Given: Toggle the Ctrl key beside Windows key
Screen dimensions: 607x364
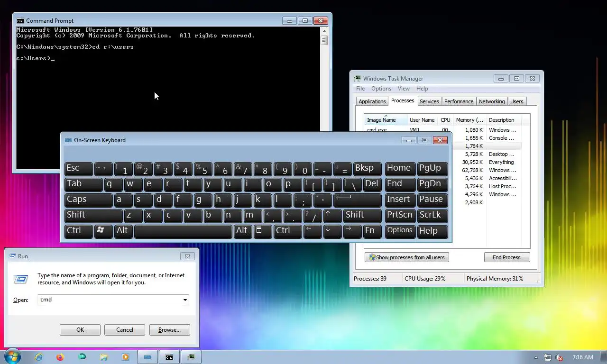Looking at the screenshot, I should [x=78, y=231].
